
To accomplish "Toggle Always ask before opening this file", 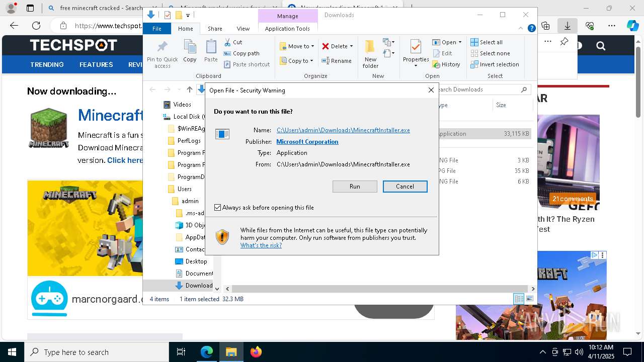I will tap(218, 208).
